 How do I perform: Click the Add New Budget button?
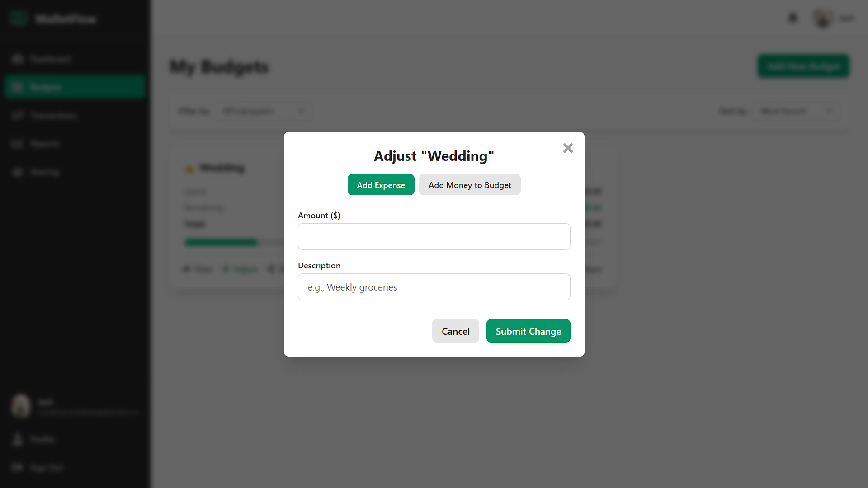tap(803, 66)
